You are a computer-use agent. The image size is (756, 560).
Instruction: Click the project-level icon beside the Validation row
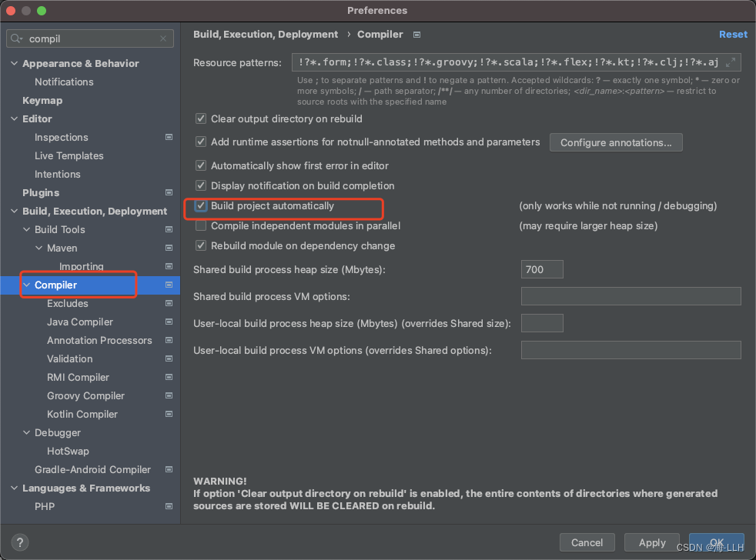point(169,359)
